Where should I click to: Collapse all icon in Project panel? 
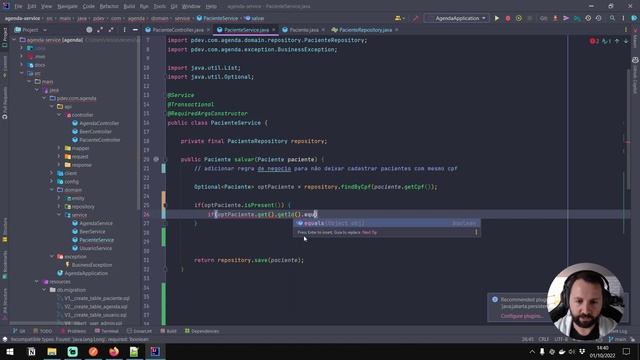(x=111, y=30)
